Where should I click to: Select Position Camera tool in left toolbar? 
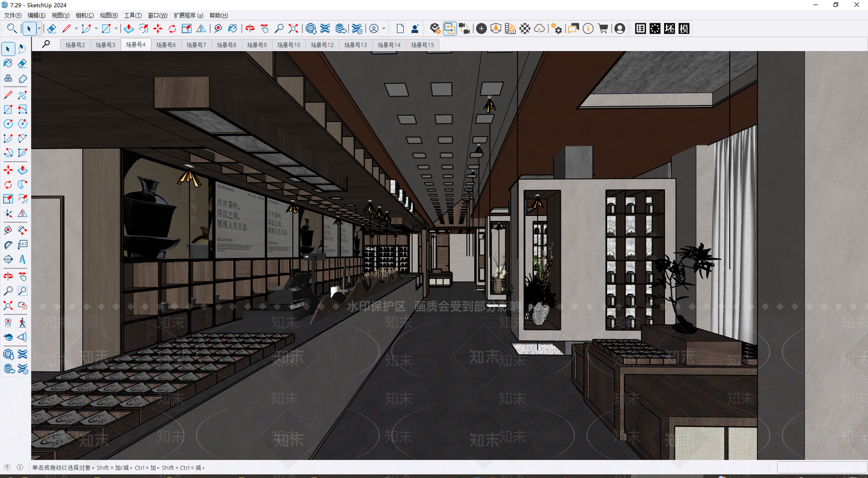[8, 323]
